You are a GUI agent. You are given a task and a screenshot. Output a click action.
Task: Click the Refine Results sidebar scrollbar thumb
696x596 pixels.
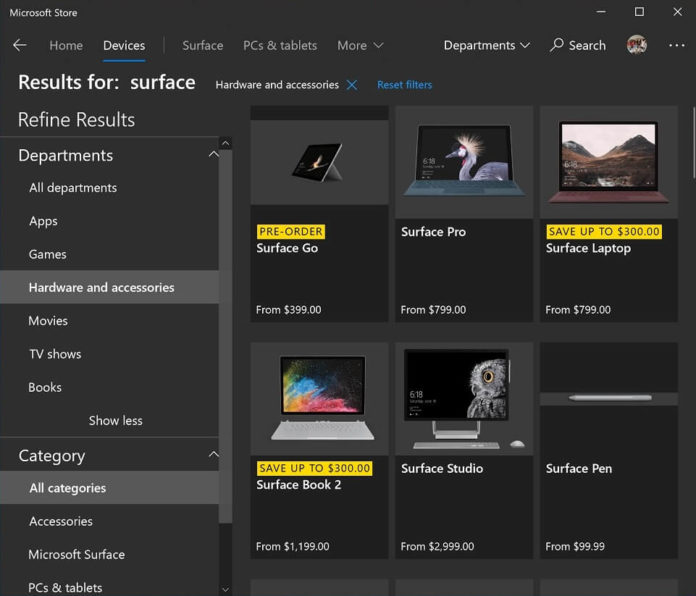point(225,336)
